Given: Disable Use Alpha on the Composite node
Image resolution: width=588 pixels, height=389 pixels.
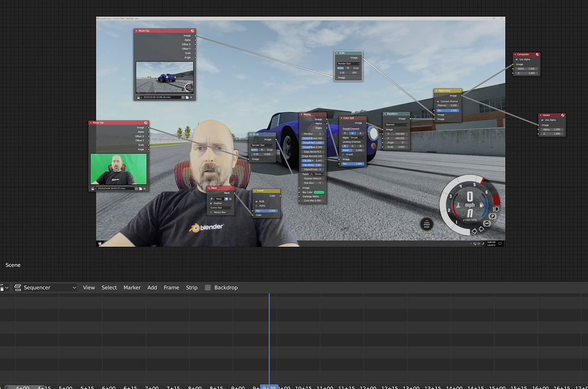Looking at the screenshot, I should click(x=518, y=60).
